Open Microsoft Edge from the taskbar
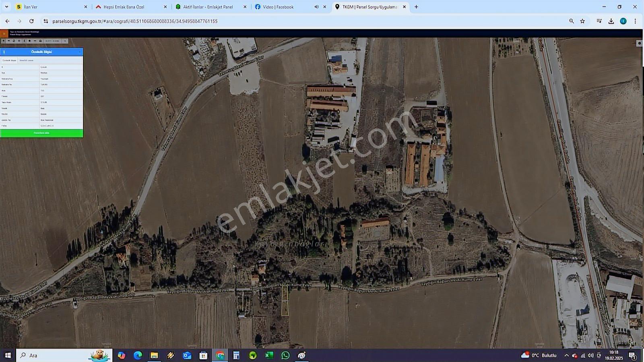The width and height of the screenshot is (644, 362). (138, 355)
